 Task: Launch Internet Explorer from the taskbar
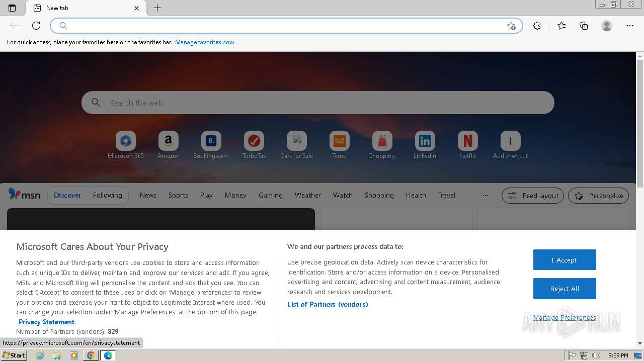point(40,355)
